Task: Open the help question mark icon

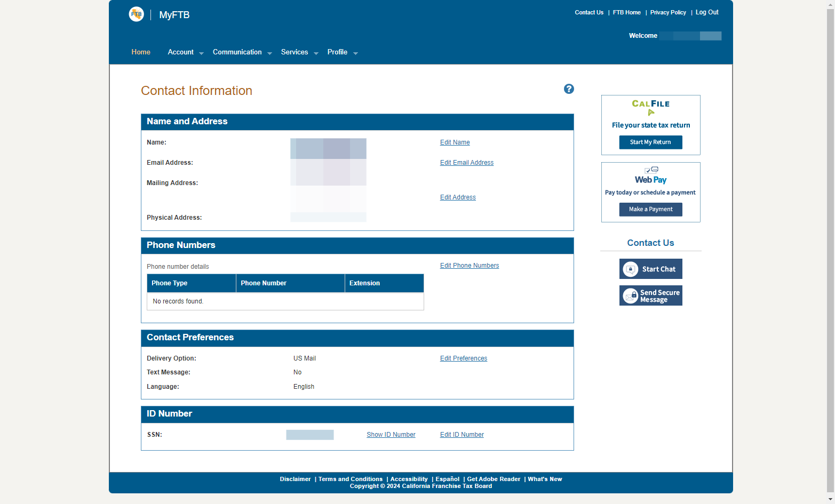Action: click(x=569, y=89)
